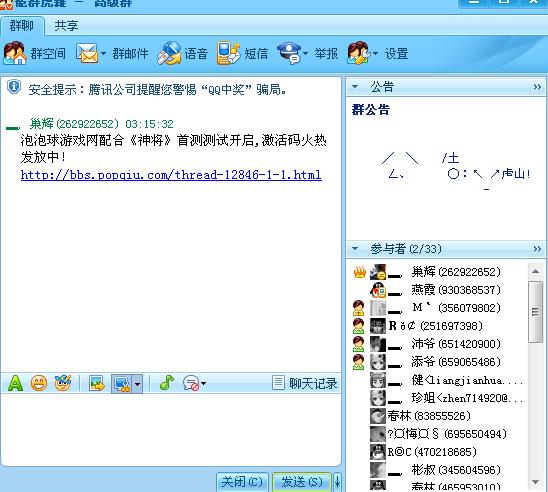Open dropdown arrow beside 设置 icon

click(375, 53)
